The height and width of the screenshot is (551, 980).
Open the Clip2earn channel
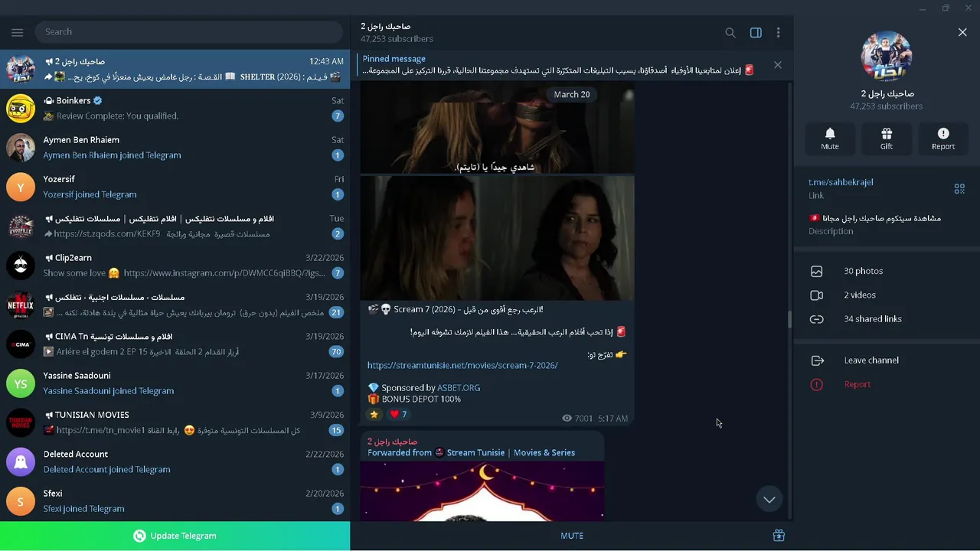click(175, 266)
